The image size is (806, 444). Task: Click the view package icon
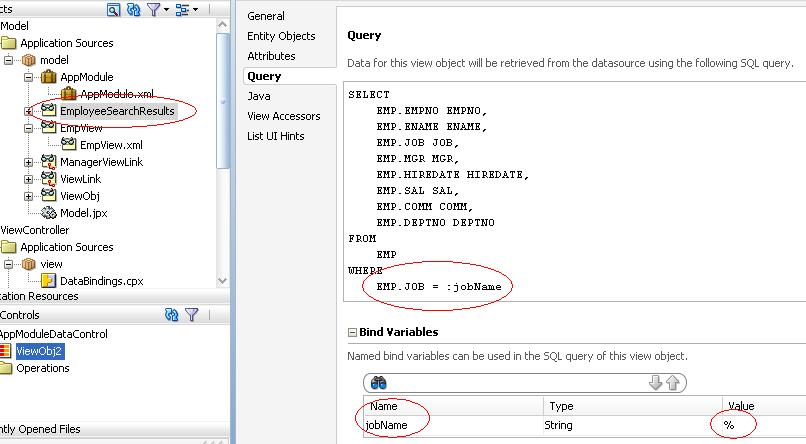point(29,264)
